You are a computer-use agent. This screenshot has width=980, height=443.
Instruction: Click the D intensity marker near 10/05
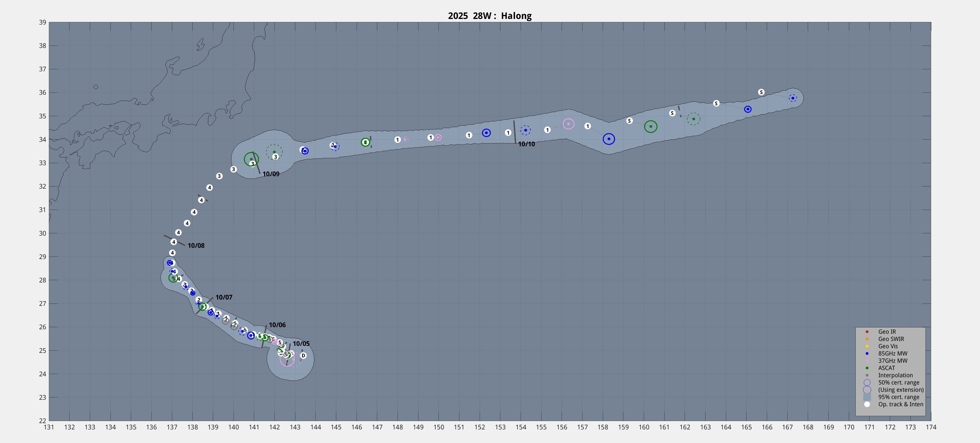pyautogui.click(x=303, y=355)
